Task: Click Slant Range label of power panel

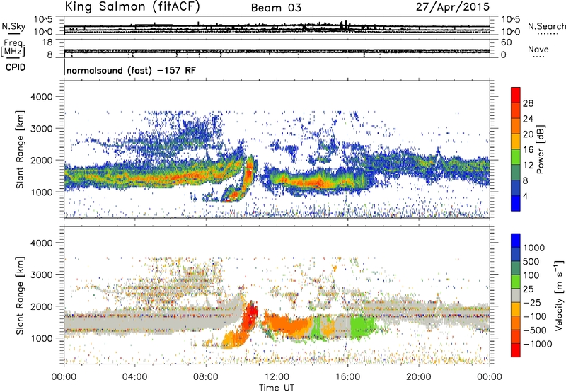Action: [20, 149]
